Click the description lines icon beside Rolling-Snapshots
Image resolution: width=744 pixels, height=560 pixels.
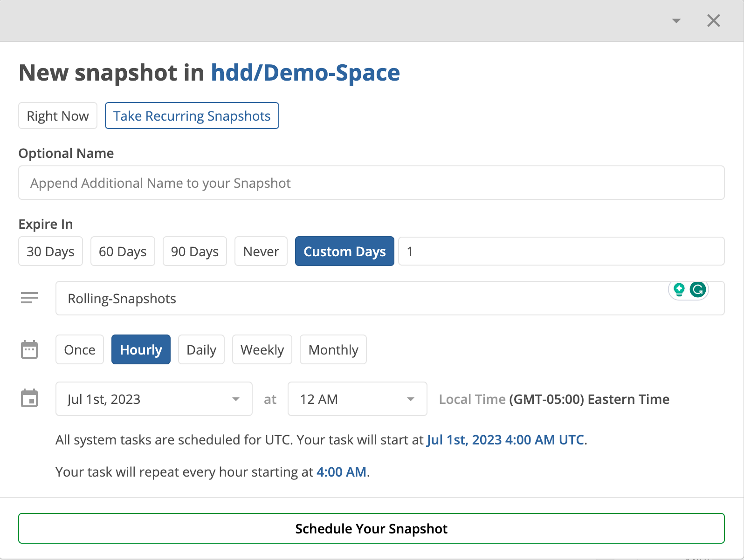pyautogui.click(x=29, y=298)
